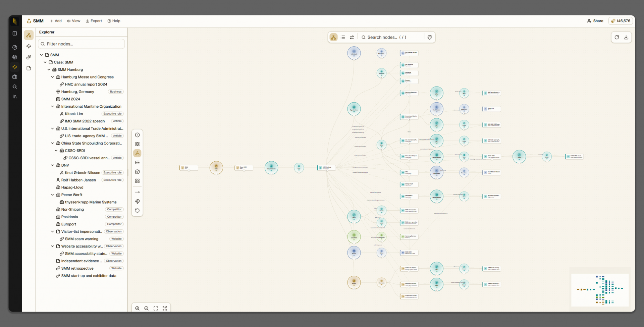Image resolution: width=644 pixels, height=327 pixels.
Task: Open the Export menu
Action: pyautogui.click(x=94, y=21)
